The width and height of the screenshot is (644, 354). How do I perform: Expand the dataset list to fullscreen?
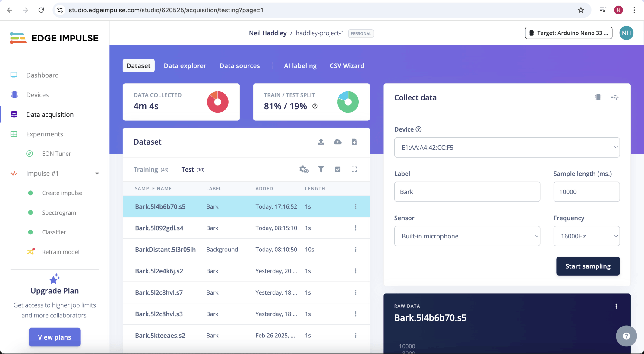[354, 169]
